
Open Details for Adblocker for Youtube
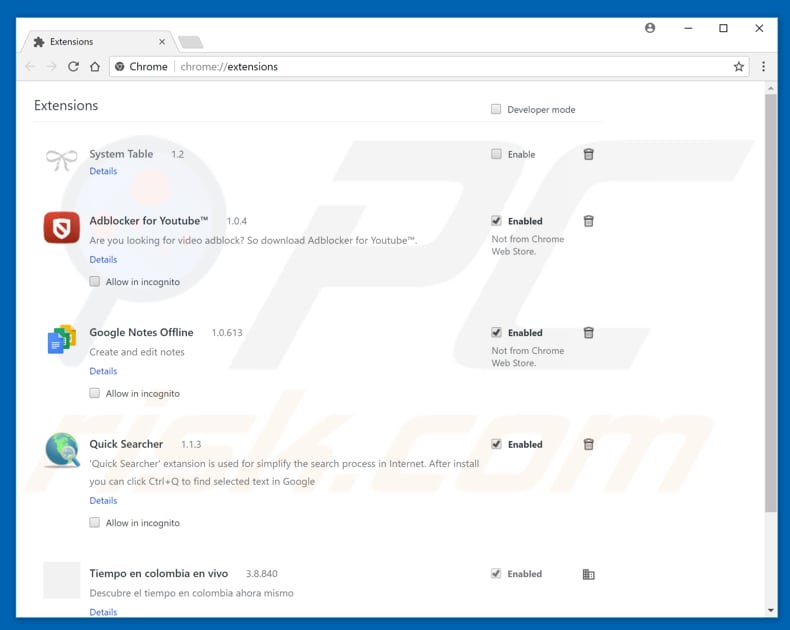point(103,260)
